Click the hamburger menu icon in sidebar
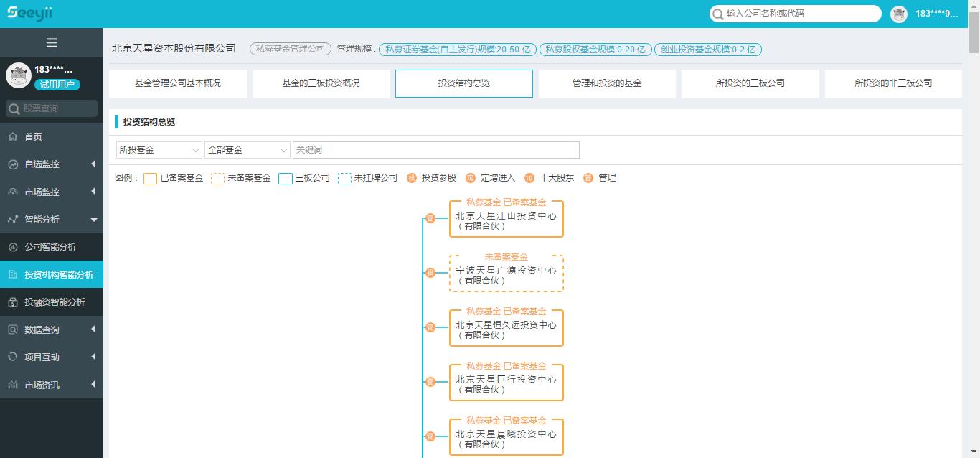The width and height of the screenshot is (980, 458). (x=52, y=43)
